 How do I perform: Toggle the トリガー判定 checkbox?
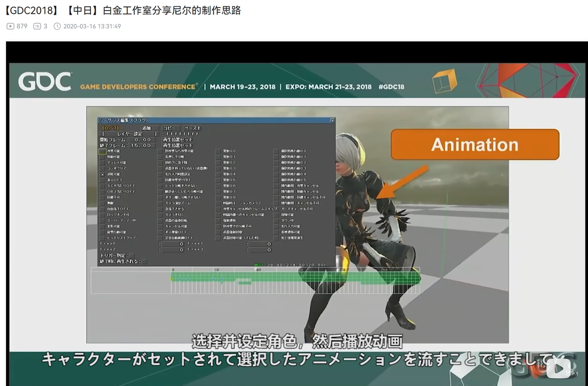(x=131, y=256)
